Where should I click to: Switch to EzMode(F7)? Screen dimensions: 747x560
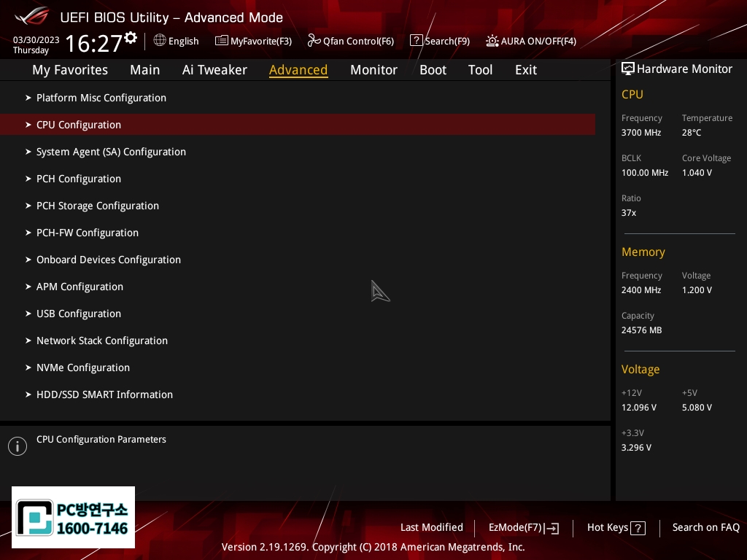point(516,528)
